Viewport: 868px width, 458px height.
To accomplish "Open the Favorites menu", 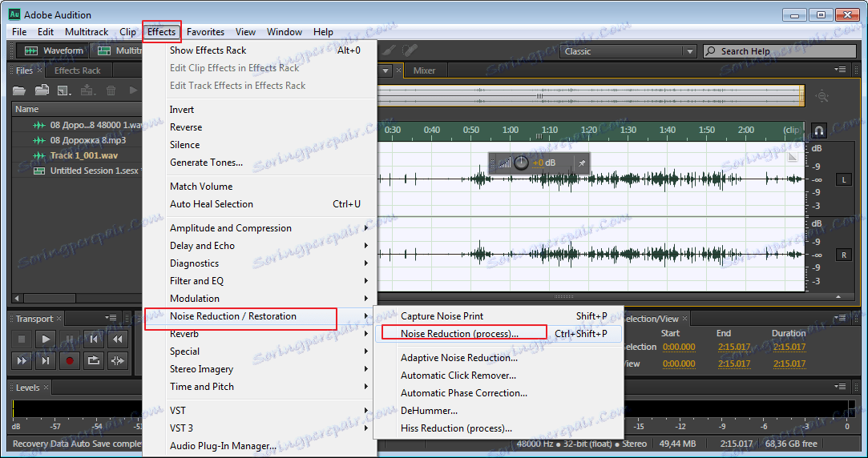I will [x=205, y=32].
